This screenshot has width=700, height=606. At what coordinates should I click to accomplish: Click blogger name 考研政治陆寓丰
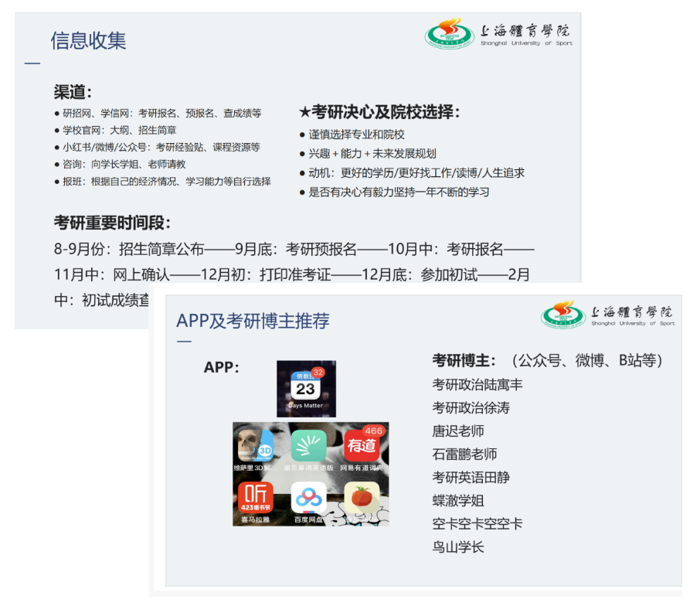(x=477, y=384)
